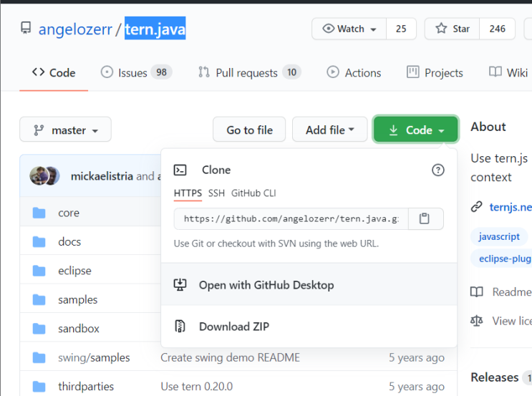Toggle the green Code dropdown button

[416, 130]
